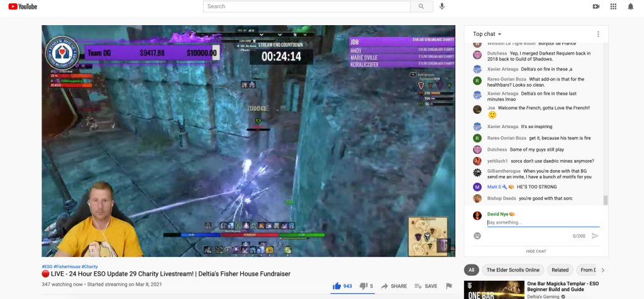Open the notifications bell
Viewport: 644px width, 299px height.
tap(631, 6)
